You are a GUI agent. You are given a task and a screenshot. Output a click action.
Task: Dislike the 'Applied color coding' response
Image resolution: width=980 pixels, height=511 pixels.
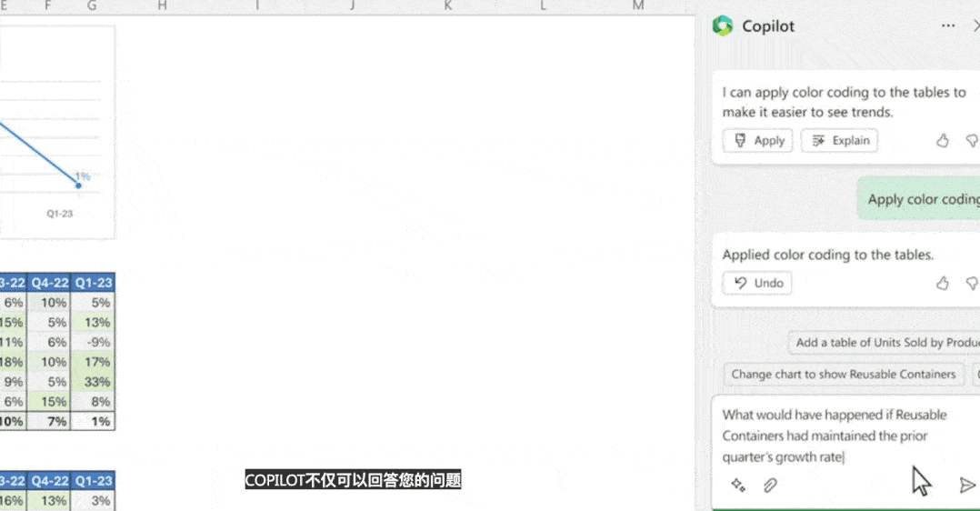pos(972,284)
